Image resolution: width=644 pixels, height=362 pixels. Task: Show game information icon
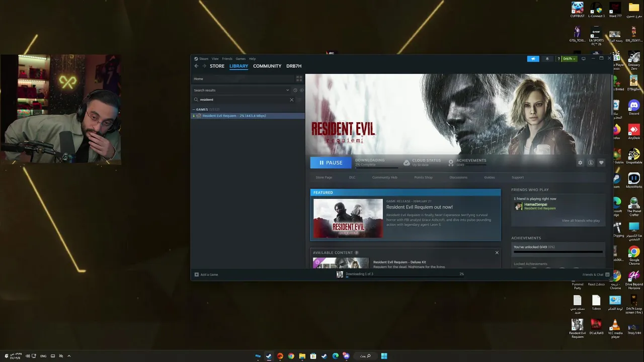tap(591, 162)
